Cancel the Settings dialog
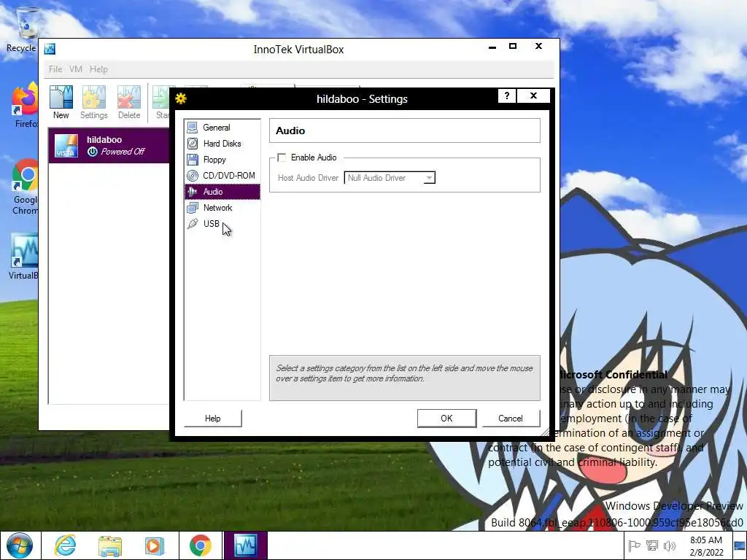This screenshot has height=560, width=747. [511, 418]
